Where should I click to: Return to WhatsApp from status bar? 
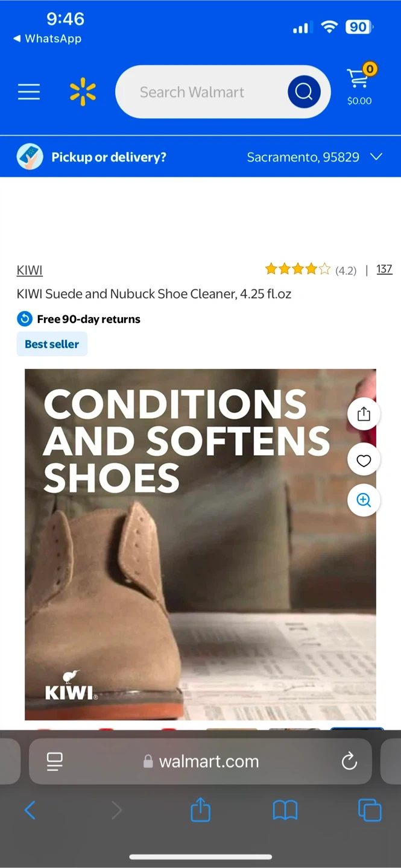click(x=47, y=39)
